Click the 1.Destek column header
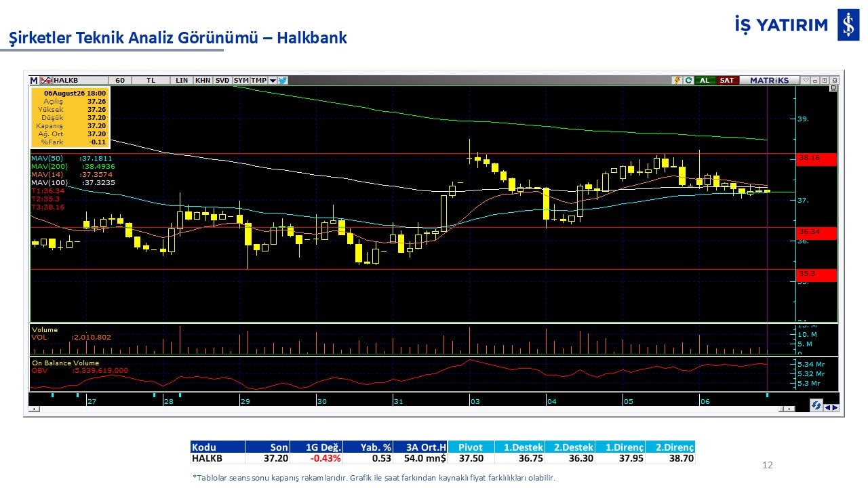This screenshot has height=488, width=868. point(519,447)
